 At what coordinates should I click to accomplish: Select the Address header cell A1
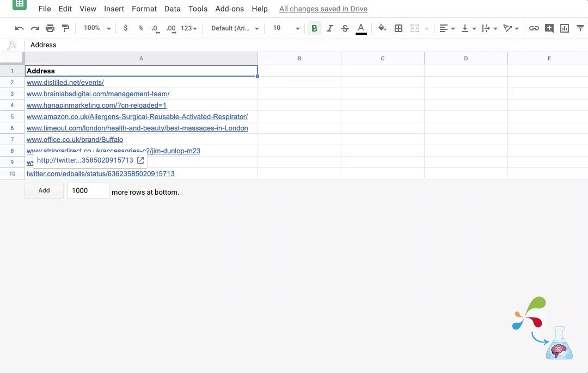click(142, 71)
